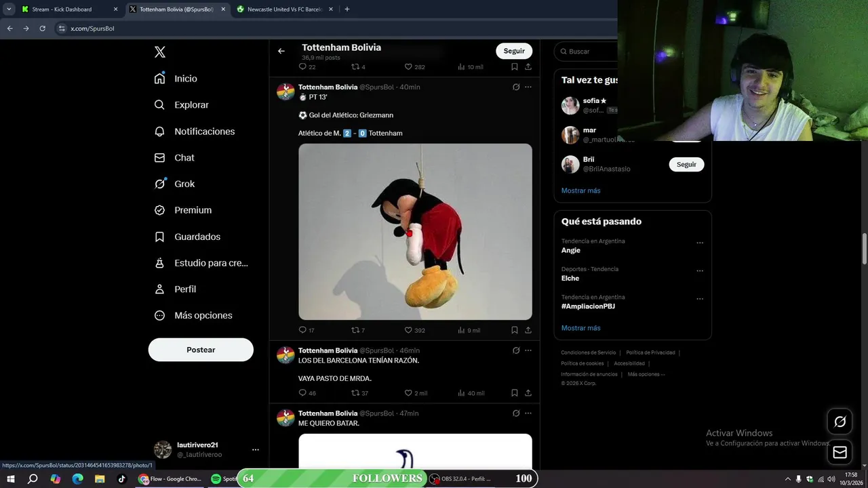Open Notificaciones in the sidebar

194,131
